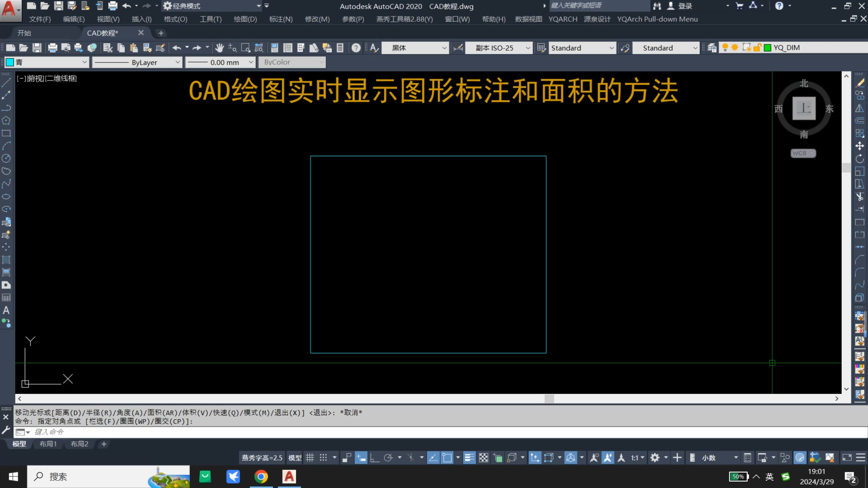Select the Move tool in right toolbar

[859, 146]
